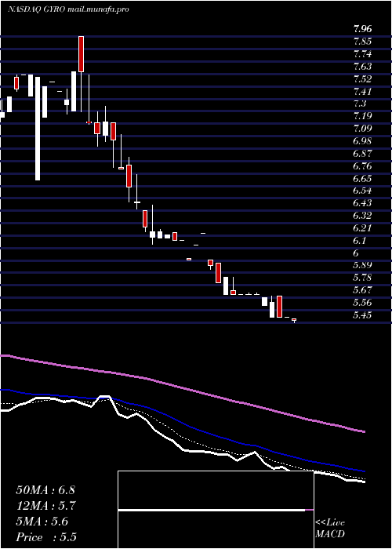Click the long white candlestick dropping to 6.65

38,129
